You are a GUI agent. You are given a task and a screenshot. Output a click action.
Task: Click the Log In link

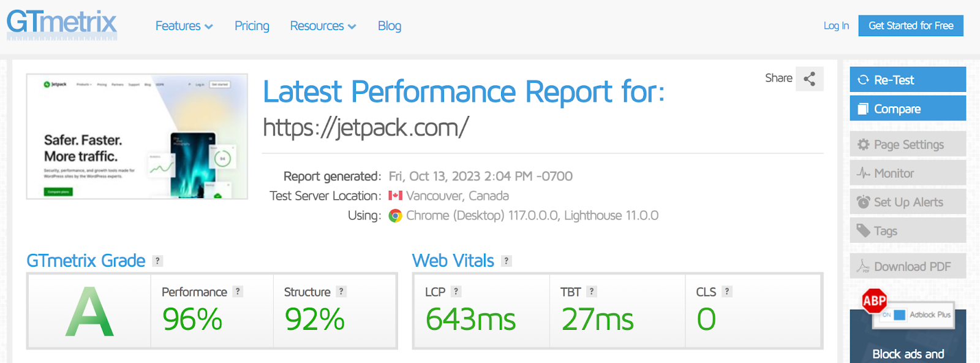point(836,26)
